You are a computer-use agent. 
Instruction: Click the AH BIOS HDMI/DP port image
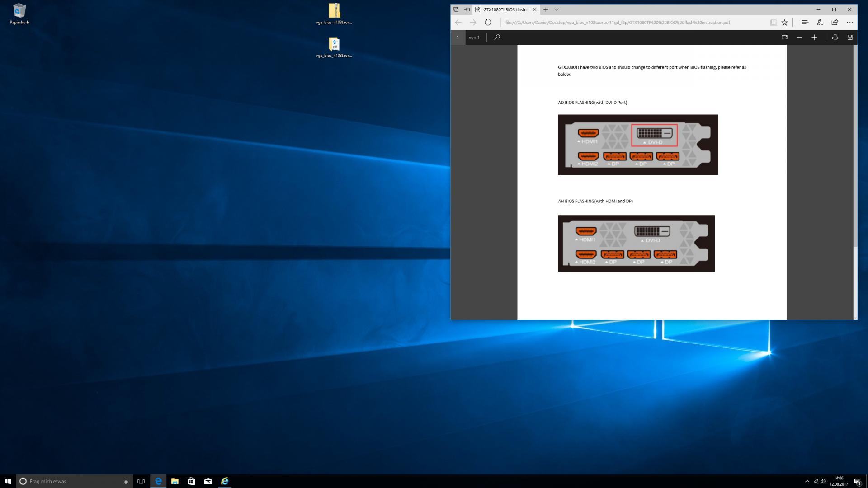pyautogui.click(x=636, y=244)
